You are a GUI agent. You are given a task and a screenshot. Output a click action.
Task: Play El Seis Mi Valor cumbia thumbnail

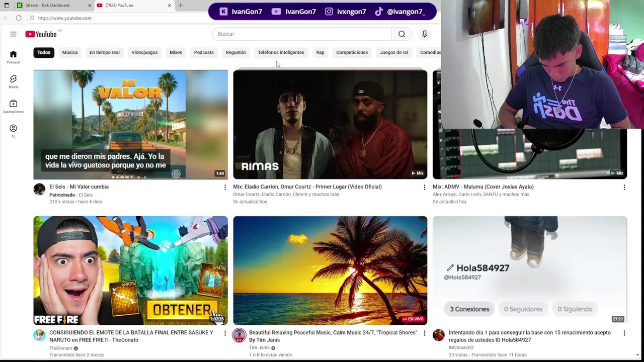130,124
